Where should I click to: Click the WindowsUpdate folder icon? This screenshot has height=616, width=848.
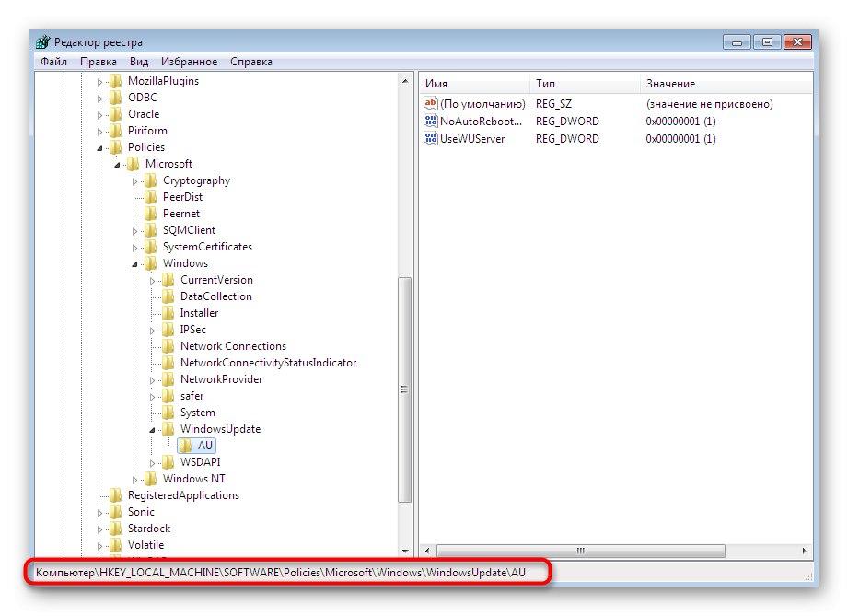pos(168,429)
